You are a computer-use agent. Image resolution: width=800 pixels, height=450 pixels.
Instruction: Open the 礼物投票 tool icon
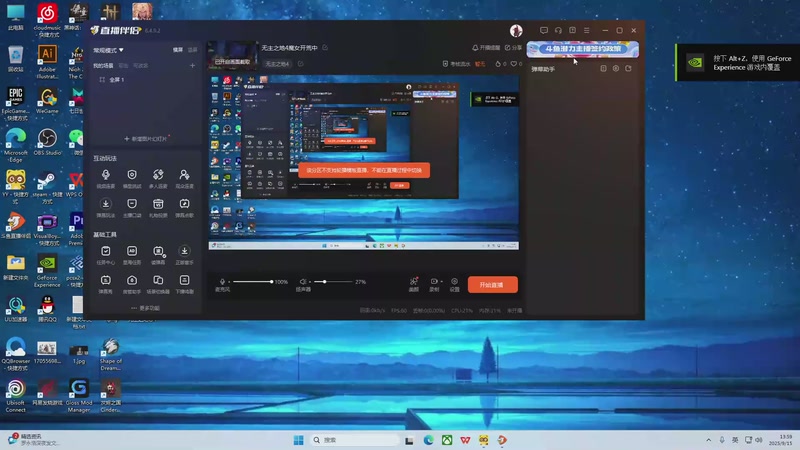158,204
